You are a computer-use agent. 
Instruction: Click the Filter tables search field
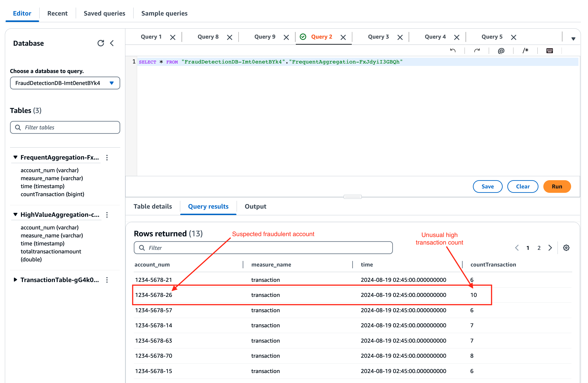pos(65,127)
